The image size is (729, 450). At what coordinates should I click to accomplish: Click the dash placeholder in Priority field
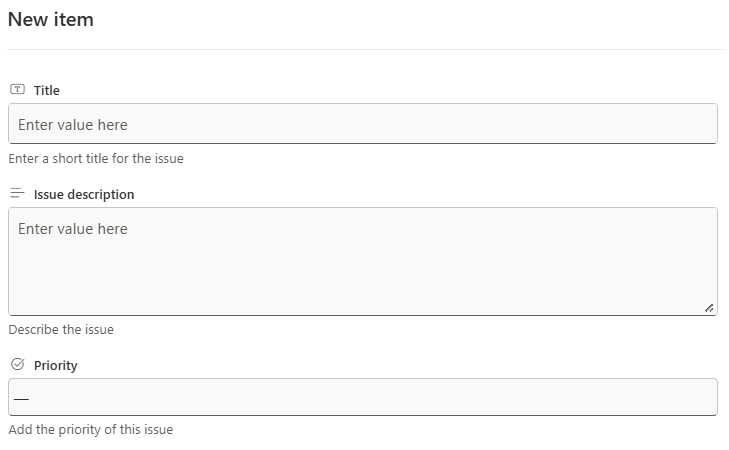pyautogui.click(x=21, y=399)
